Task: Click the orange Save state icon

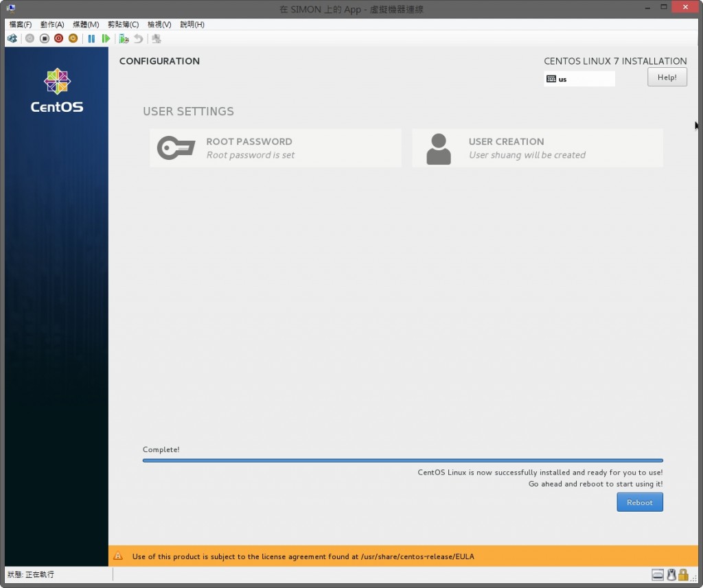Action: coord(73,38)
